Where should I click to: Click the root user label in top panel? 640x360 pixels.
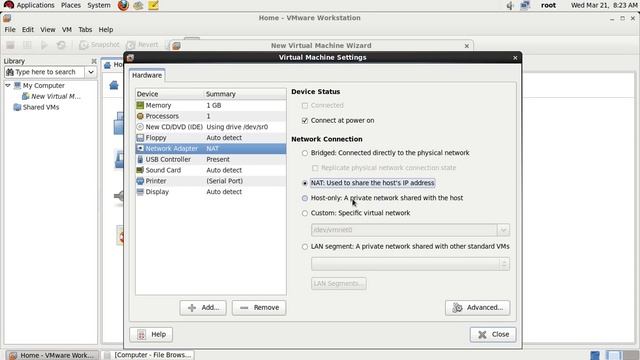pos(549,5)
